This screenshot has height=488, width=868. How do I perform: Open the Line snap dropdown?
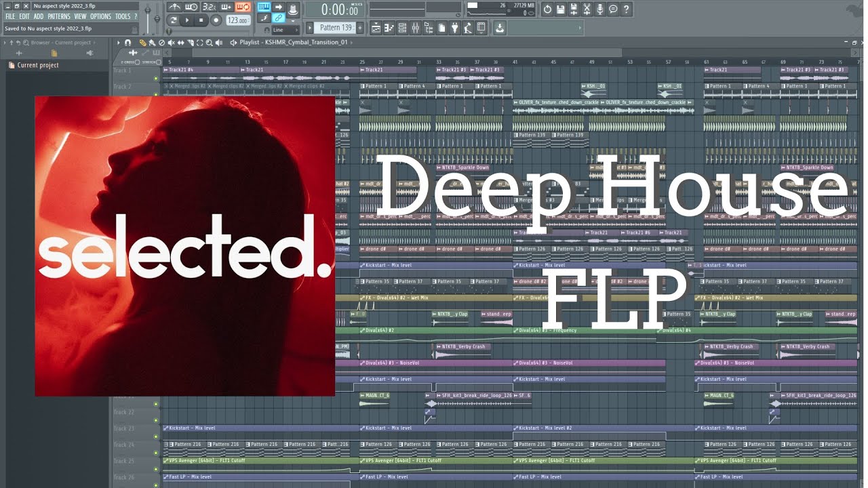pos(285,30)
